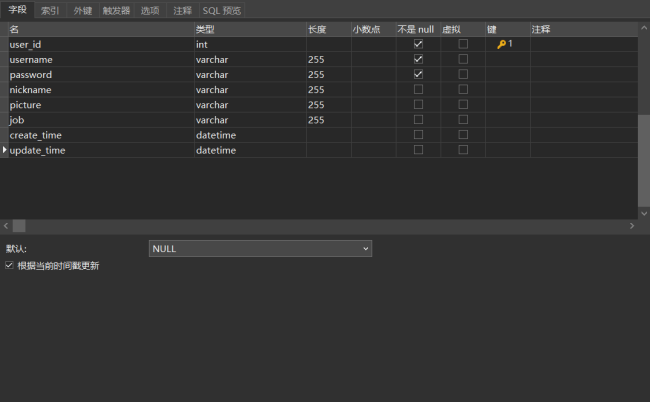Click the datetime type cell of create_time
Image resolution: width=650 pixels, height=402 pixels.
tap(250, 135)
